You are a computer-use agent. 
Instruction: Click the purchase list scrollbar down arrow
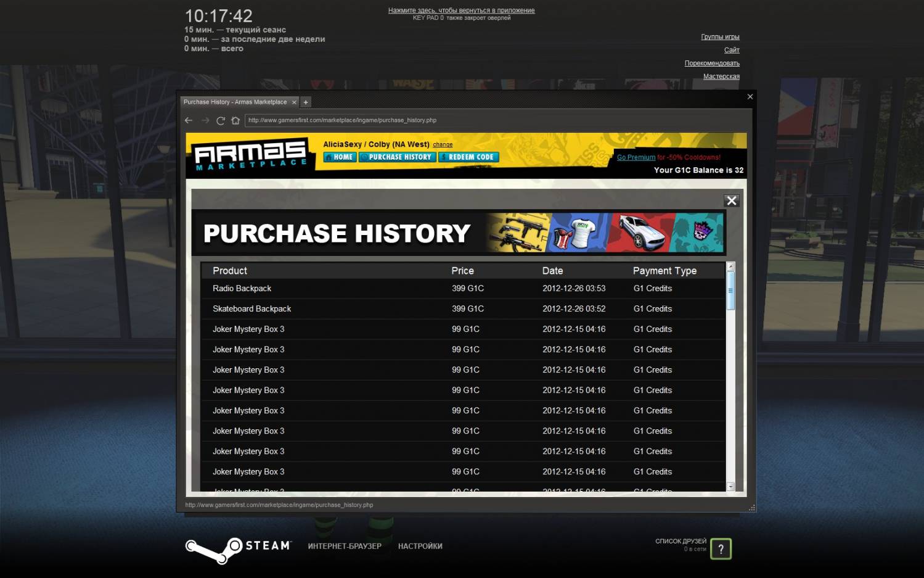click(730, 487)
